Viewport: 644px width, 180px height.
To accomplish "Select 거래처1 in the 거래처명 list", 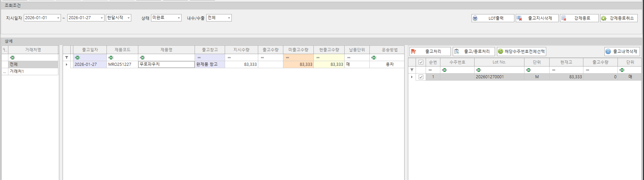I will point(33,72).
